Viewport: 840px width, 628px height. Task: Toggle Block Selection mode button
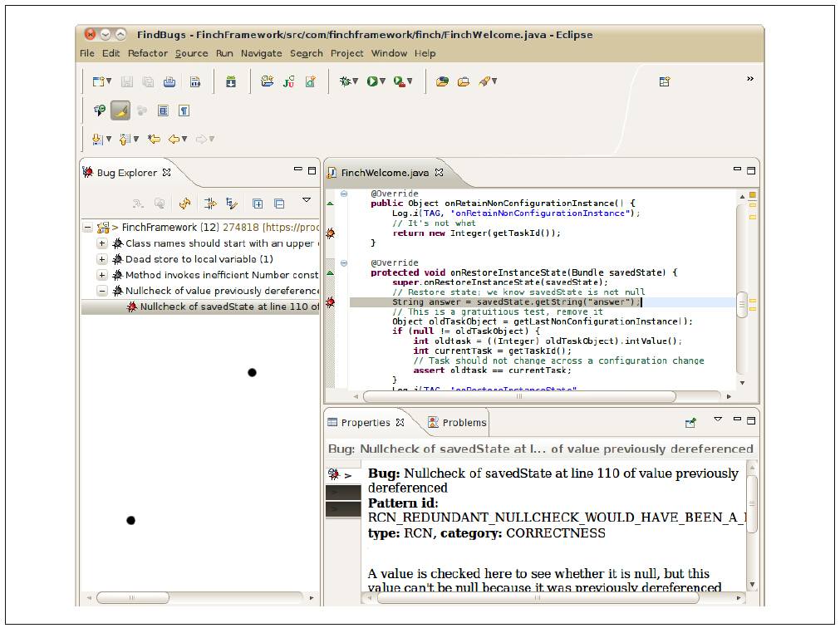click(163, 110)
